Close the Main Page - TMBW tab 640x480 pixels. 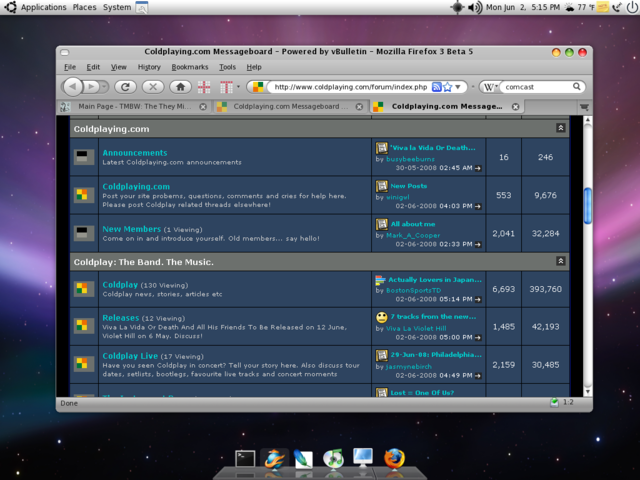coord(203,107)
